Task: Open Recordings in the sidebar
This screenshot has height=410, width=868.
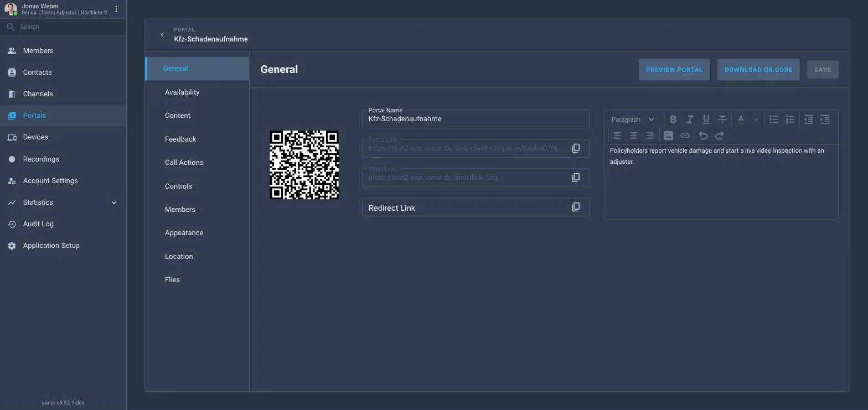Action: click(x=63, y=159)
